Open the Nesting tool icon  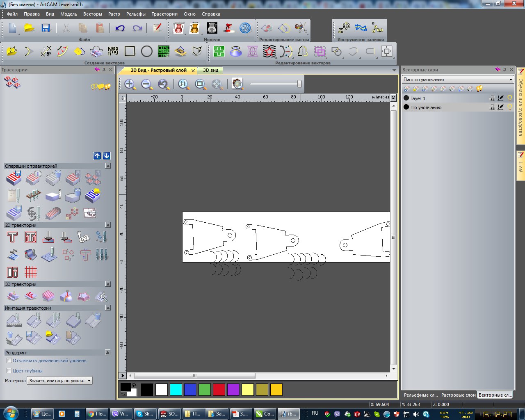click(x=113, y=51)
